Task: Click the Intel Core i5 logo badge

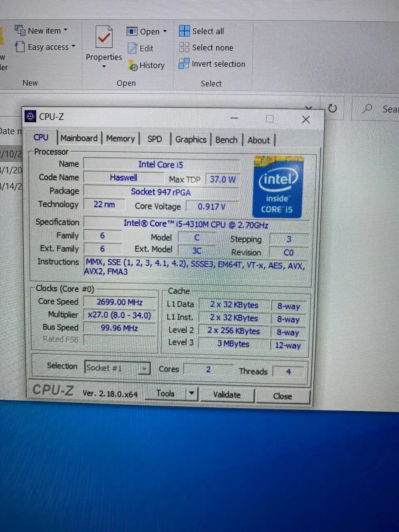Action: point(278,187)
